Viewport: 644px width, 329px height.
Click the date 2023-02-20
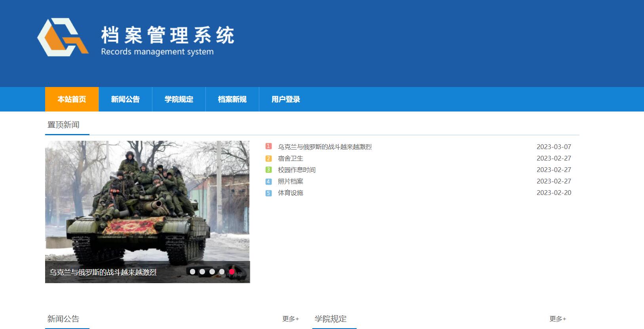pyautogui.click(x=554, y=193)
